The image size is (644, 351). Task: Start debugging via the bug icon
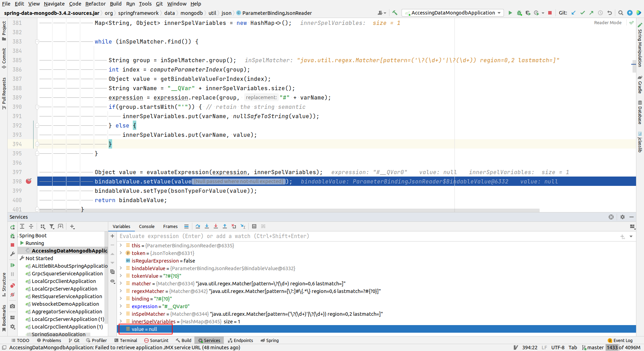pyautogui.click(x=519, y=13)
